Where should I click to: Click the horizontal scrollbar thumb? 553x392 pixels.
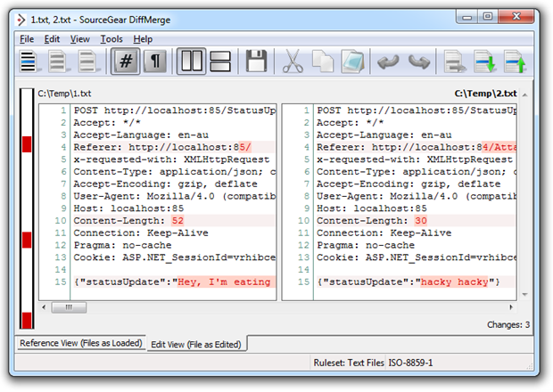pos(69,307)
